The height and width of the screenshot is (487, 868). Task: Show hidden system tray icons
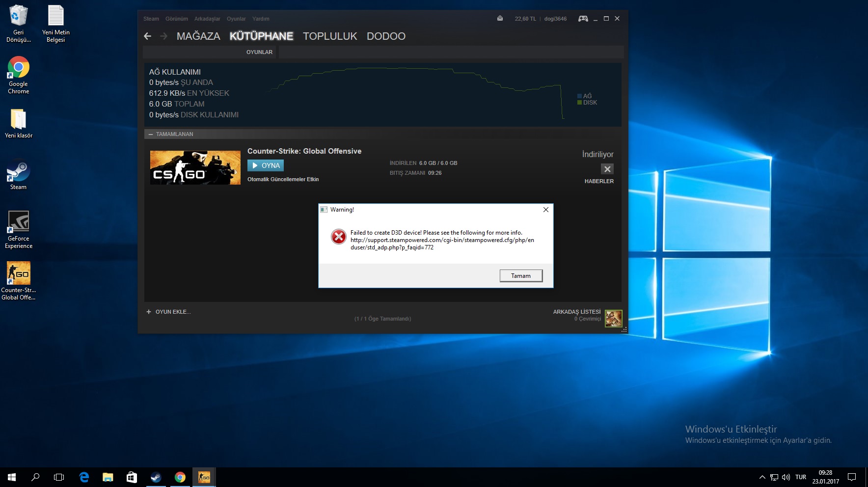762,477
